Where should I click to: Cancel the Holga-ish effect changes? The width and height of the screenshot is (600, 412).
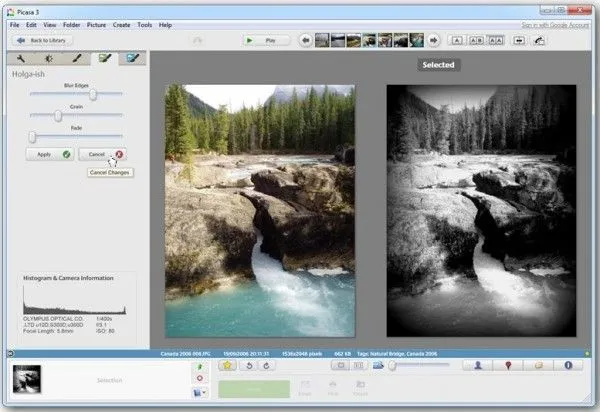click(102, 154)
